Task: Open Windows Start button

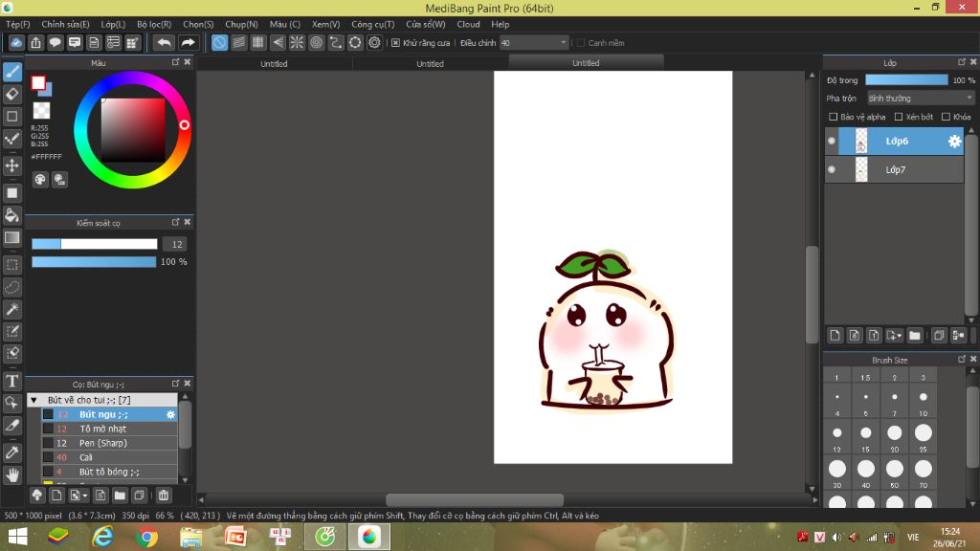Action: pos(17,537)
